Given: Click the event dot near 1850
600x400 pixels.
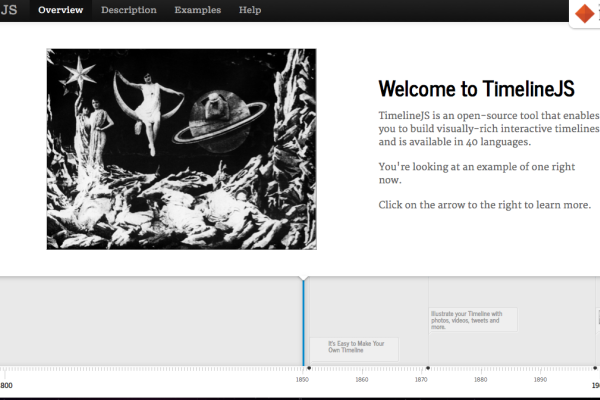Looking at the screenshot, I should pyautogui.click(x=309, y=368).
